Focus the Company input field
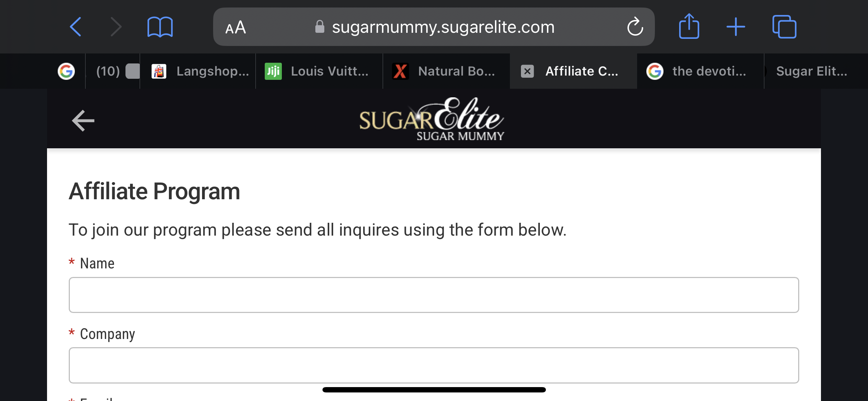This screenshot has height=401, width=868. (x=434, y=365)
